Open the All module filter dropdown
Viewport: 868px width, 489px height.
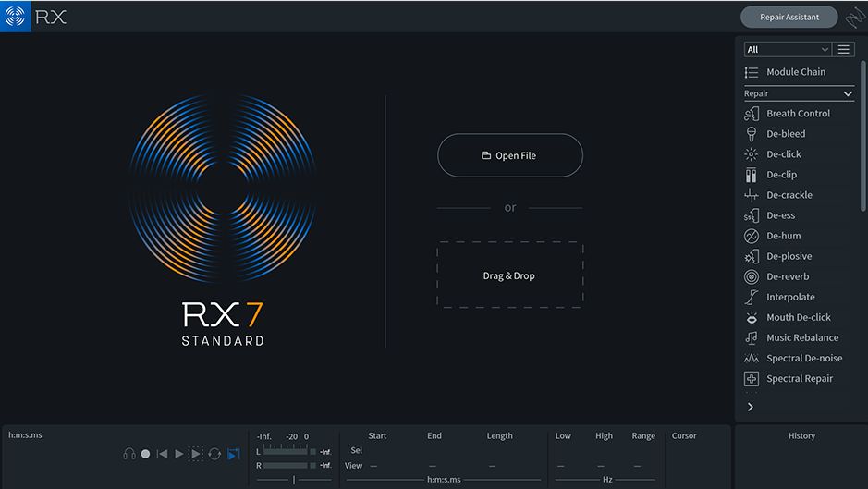coord(788,49)
